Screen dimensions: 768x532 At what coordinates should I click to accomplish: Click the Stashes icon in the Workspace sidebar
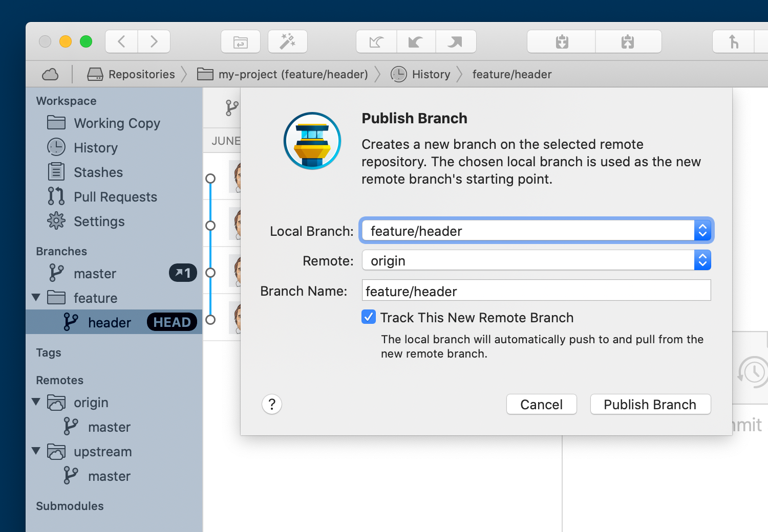click(56, 172)
